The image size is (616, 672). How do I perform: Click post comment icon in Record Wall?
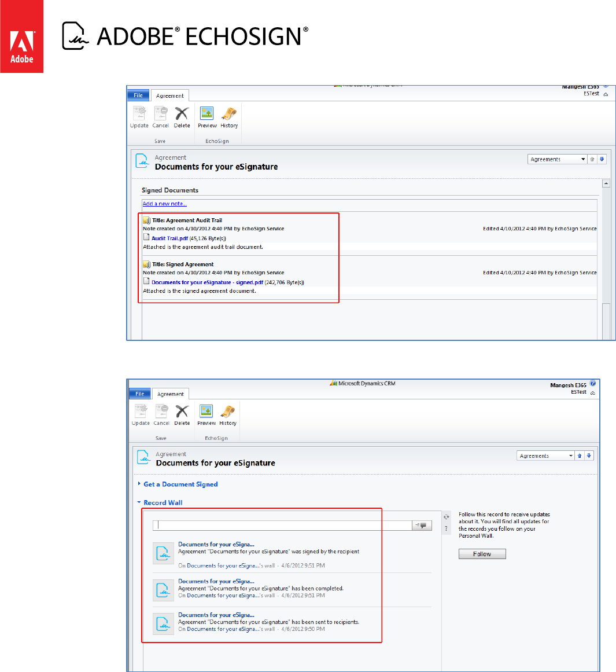point(422,526)
